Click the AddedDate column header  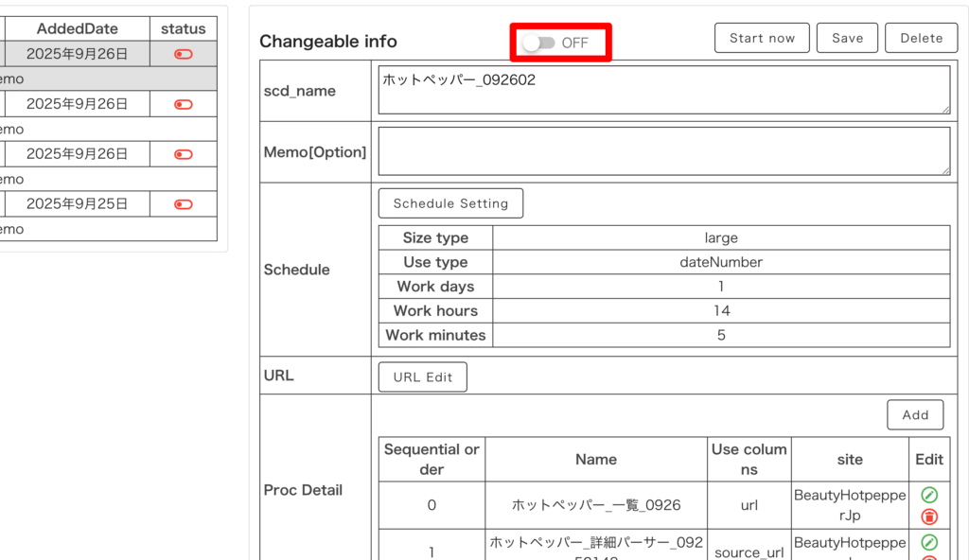click(77, 29)
